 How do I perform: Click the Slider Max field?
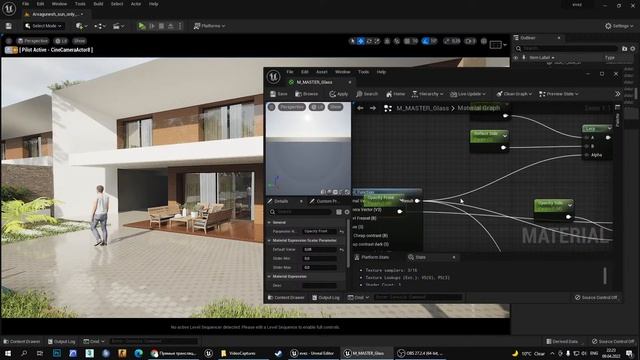pyautogui.click(x=320, y=267)
